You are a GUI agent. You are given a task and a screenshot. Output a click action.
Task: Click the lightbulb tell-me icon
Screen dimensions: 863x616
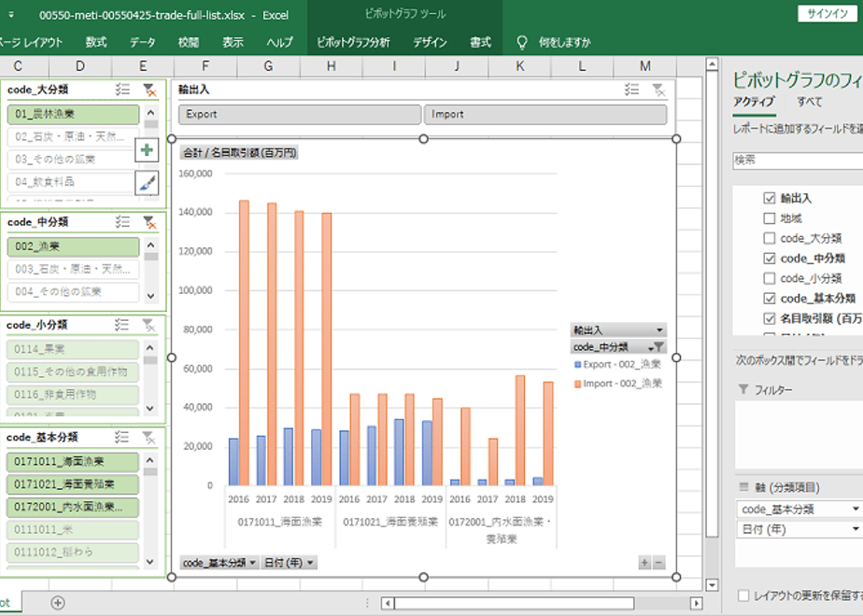pyautogui.click(x=522, y=42)
